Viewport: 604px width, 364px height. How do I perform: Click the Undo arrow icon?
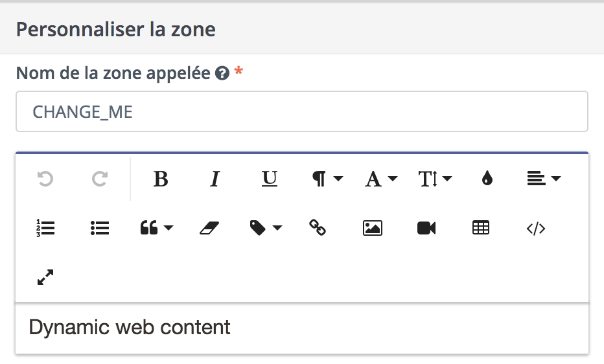[x=45, y=179]
